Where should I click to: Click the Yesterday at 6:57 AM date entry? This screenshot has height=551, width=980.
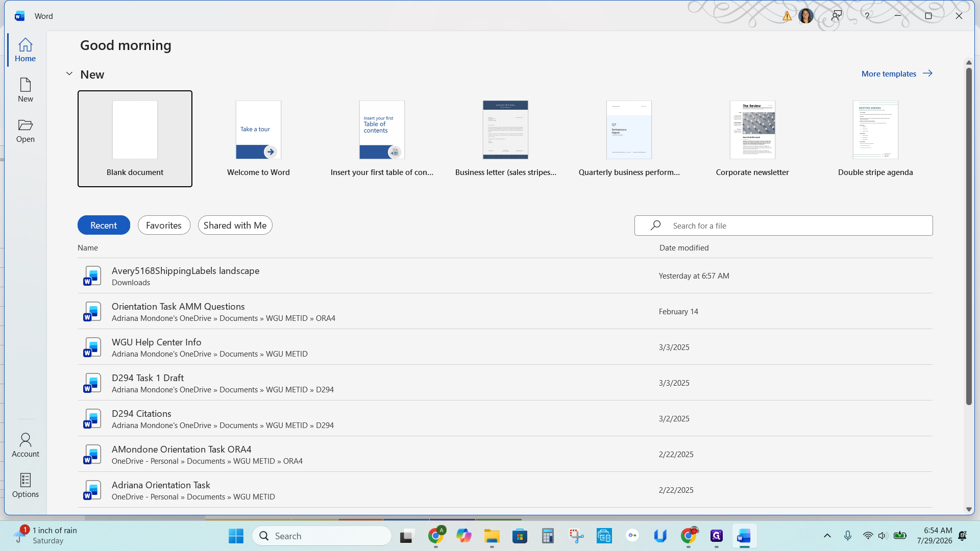[x=694, y=275]
